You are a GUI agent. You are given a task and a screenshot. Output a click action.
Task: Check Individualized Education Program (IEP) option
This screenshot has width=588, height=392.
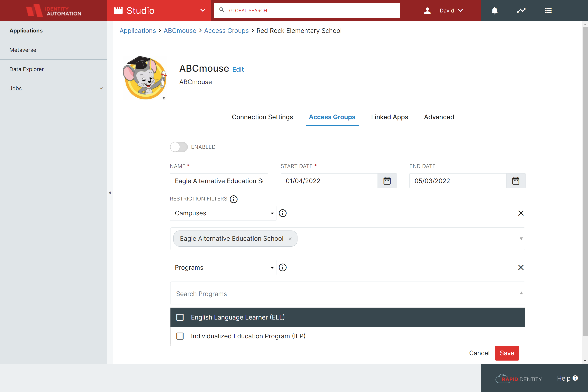pyautogui.click(x=180, y=336)
